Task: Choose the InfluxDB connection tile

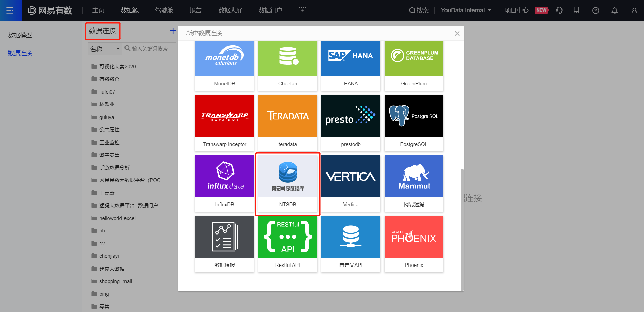Action: coord(224,183)
